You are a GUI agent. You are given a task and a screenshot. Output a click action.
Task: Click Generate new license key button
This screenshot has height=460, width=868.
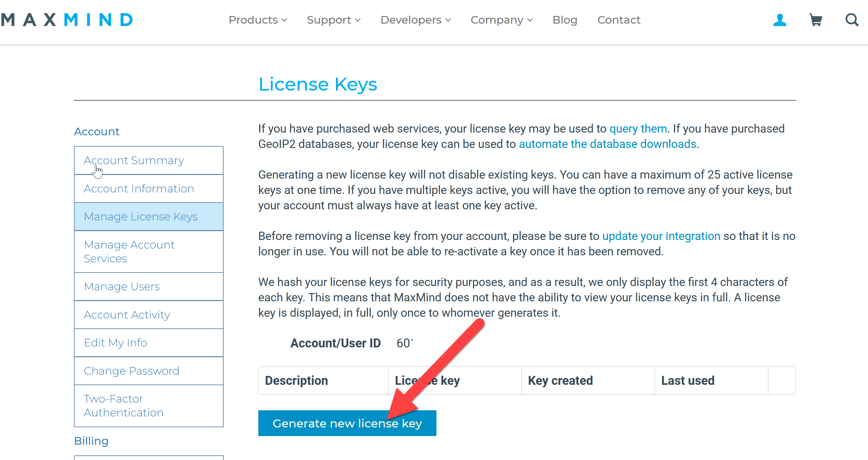tap(347, 423)
